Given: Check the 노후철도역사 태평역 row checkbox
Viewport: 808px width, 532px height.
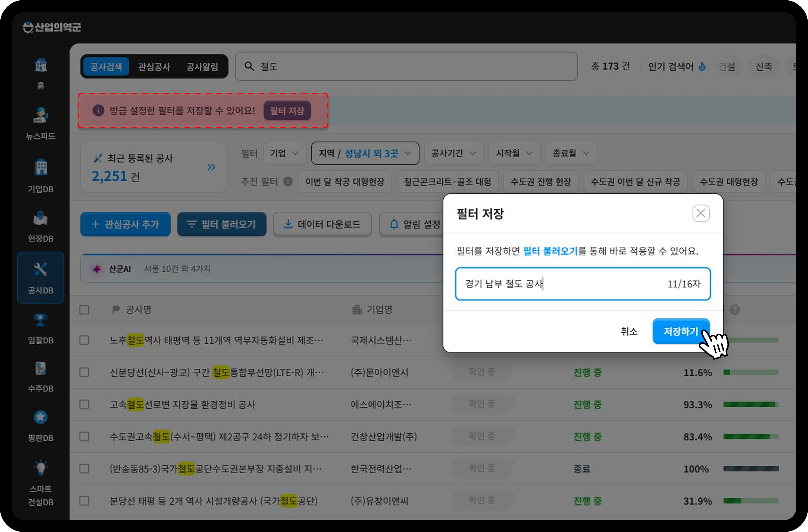Looking at the screenshot, I should (84, 340).
